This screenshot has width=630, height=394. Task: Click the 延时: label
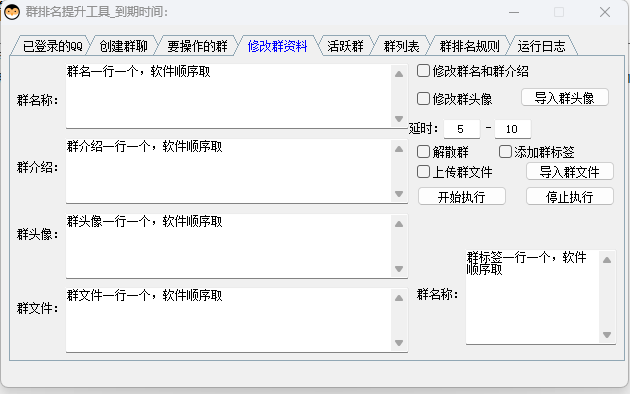point(423,129)
